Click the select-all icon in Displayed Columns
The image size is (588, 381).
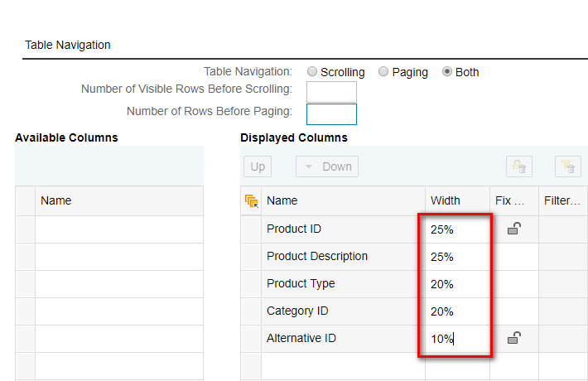click(x=252, y=200)
